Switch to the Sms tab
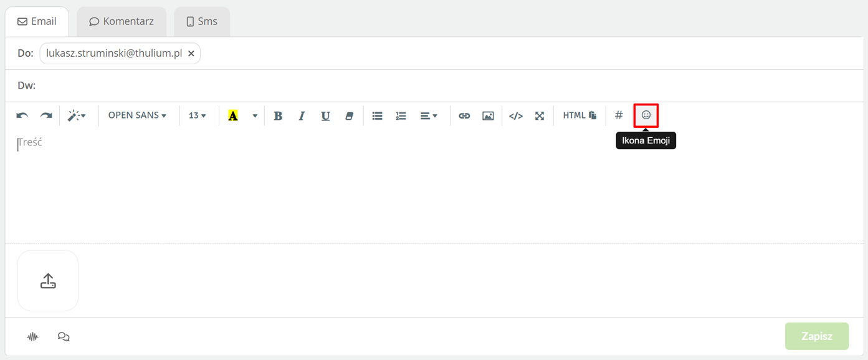The height and width of the screenshot is (360, 868). click(202, 21)
